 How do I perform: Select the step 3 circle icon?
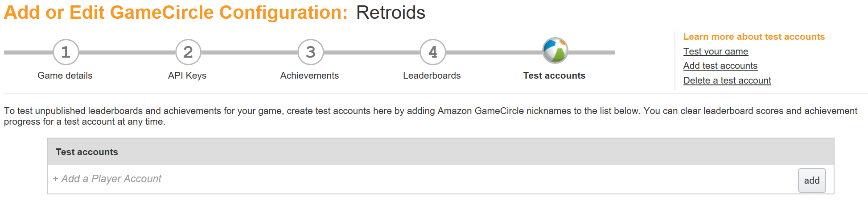tap(310, 52)
